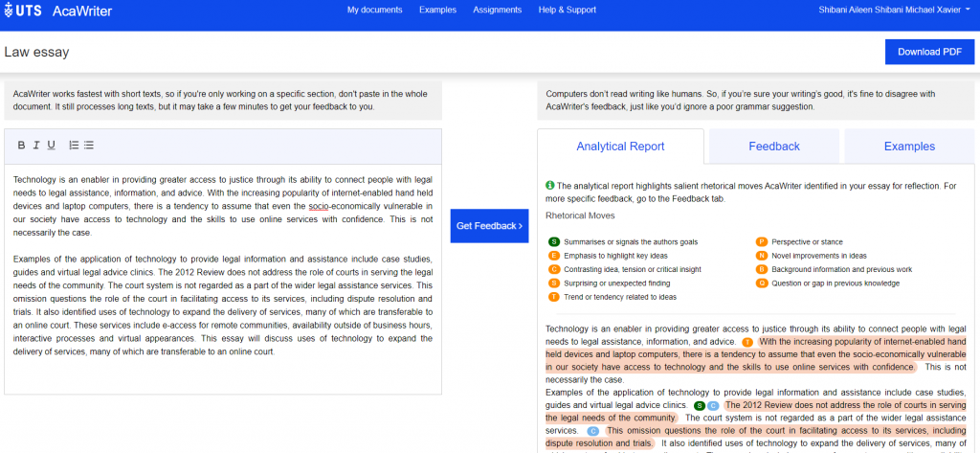Viewport: 980px width, 453px height.
Task: Switch to the Feedback tab
Action: [774, 147]
